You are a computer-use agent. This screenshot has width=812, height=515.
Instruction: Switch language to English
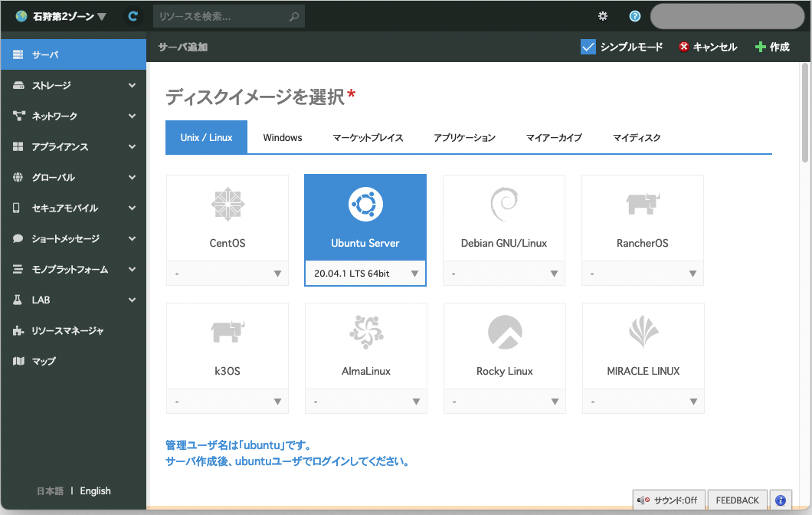click(x=95, y=490)
